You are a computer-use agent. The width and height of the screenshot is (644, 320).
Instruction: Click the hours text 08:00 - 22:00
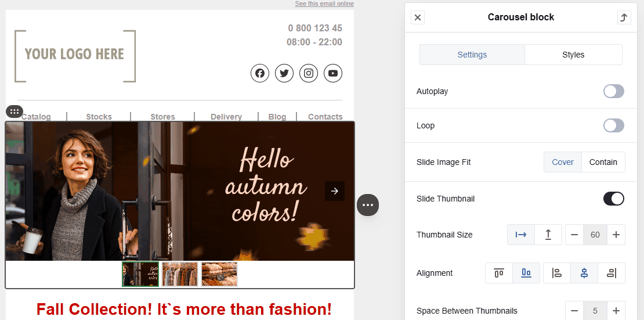pyautogui.click(x=314, y=42)
